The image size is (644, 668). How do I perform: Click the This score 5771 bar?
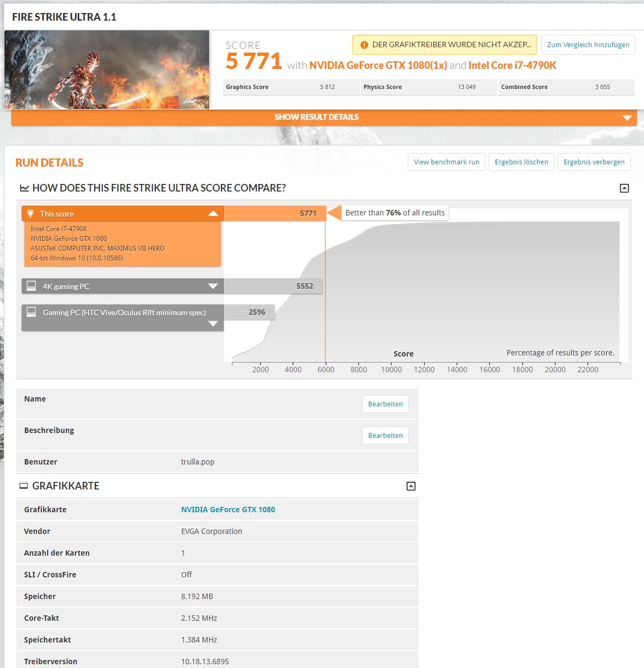[275, 214]
